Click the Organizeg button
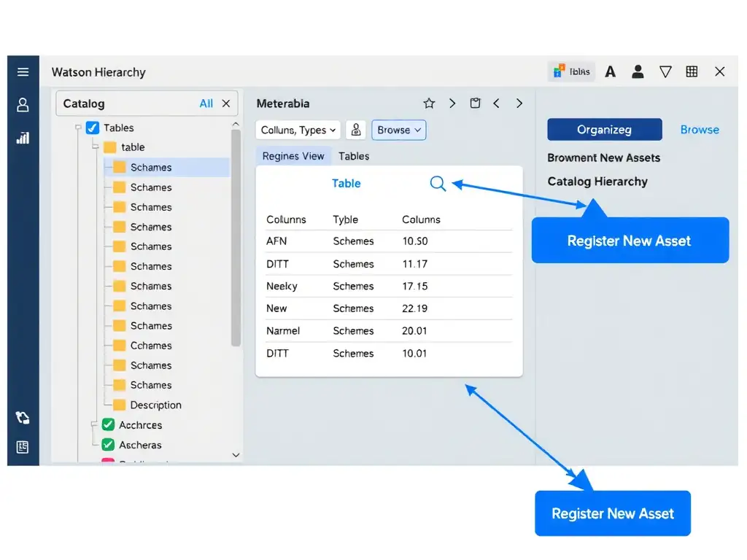This screenshot has width=747, height=560. coord(605,130)
